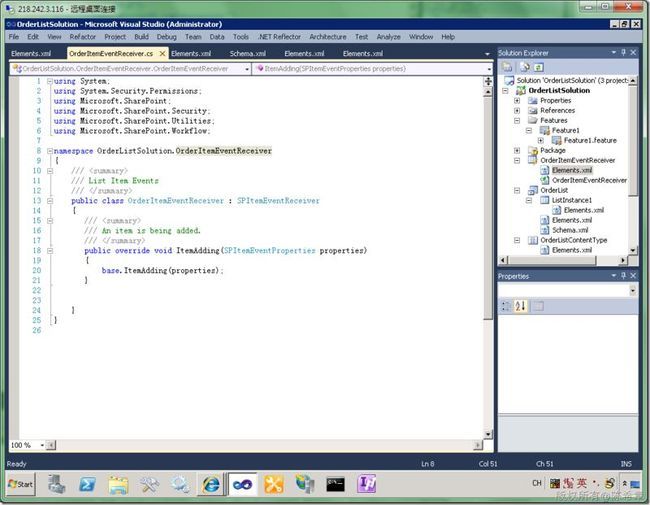This screenshot has width=650, height=505.
Task: Open ItemAdding member navigation dropdown
Action: pyautogui.click(x=489, y=69)
